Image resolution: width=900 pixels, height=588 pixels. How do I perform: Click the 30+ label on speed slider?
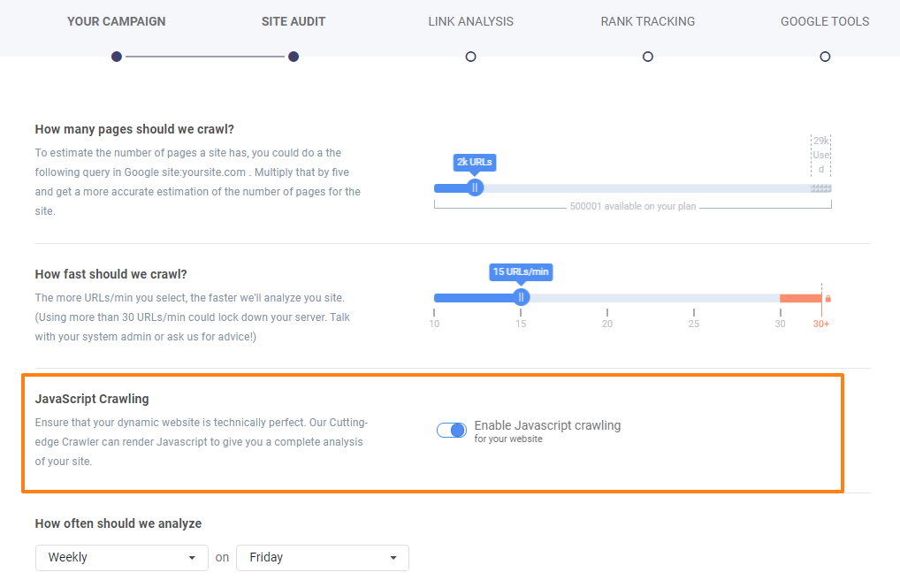(821, 324)
